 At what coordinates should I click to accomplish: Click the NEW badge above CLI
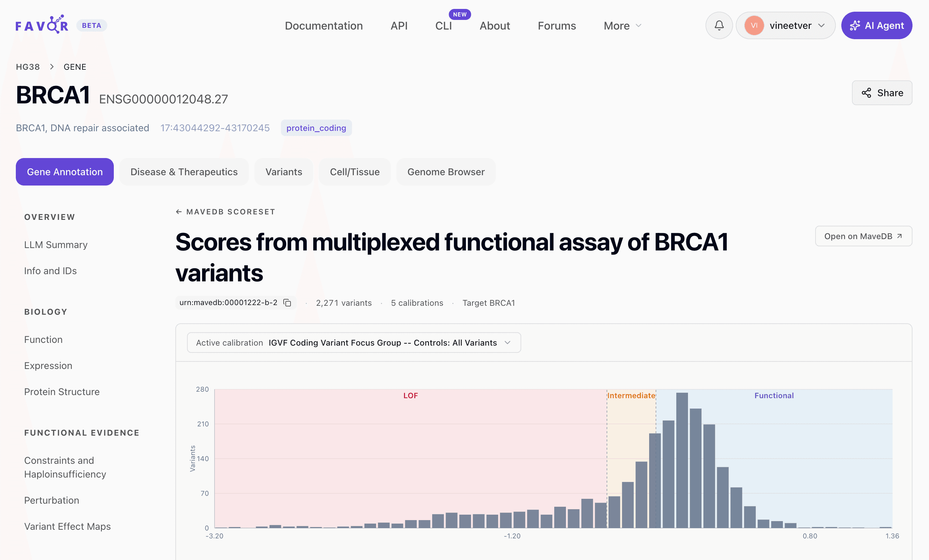[x=460, y=14]
